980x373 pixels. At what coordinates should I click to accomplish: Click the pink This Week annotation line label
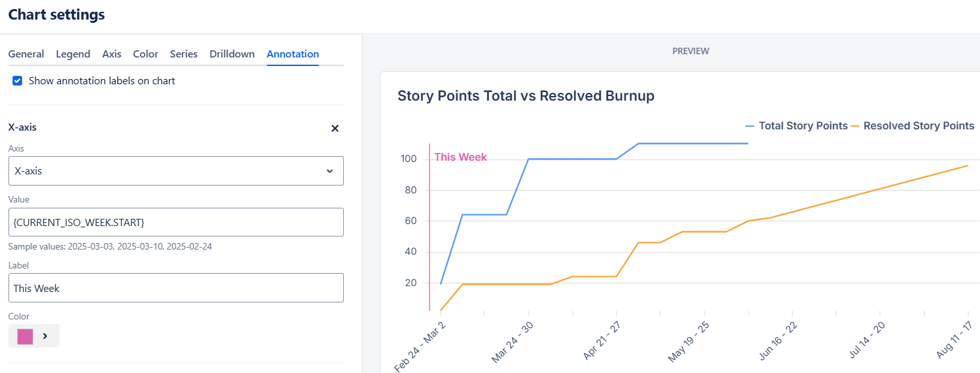click(x=460, y=157)
